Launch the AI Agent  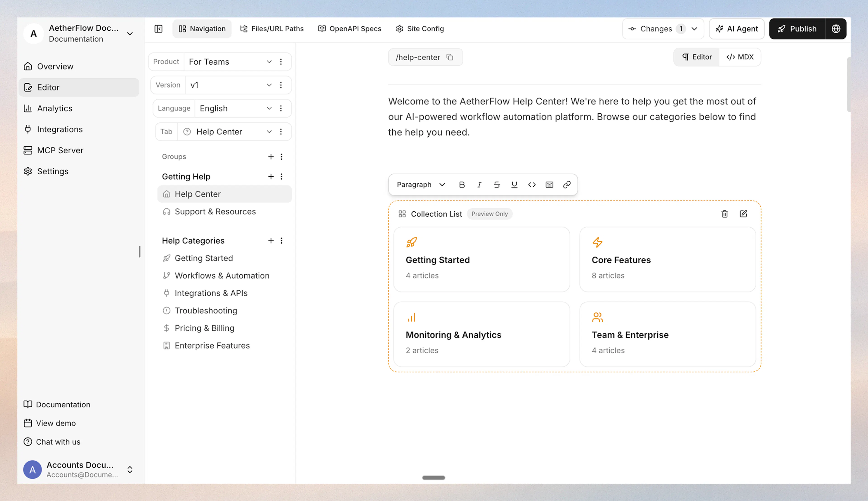[736, 29]
